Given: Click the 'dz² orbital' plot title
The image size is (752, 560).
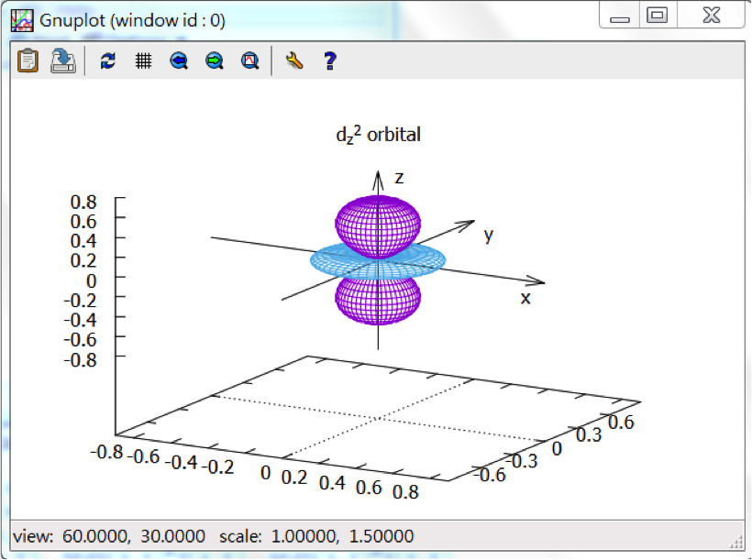Looking at the screenshot, I should point(378,135).
